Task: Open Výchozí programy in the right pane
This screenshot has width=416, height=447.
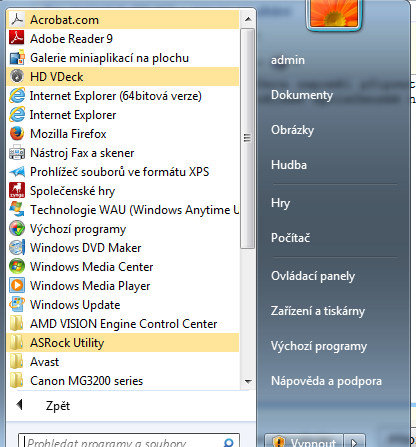Action: pos(319,346)
